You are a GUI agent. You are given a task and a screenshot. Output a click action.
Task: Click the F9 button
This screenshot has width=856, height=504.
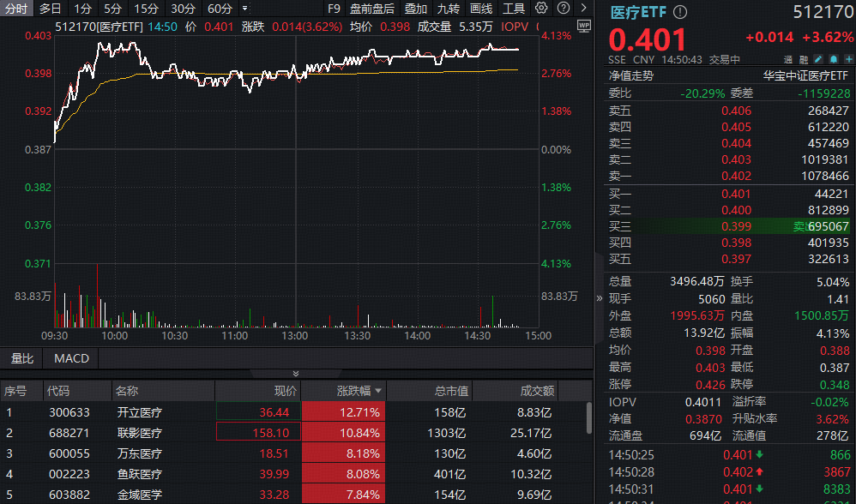point(335,8)
